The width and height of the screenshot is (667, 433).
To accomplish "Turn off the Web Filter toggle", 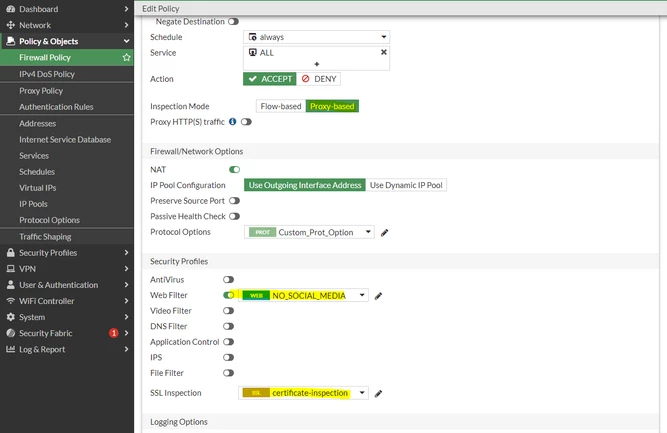I will pos(228,295).
